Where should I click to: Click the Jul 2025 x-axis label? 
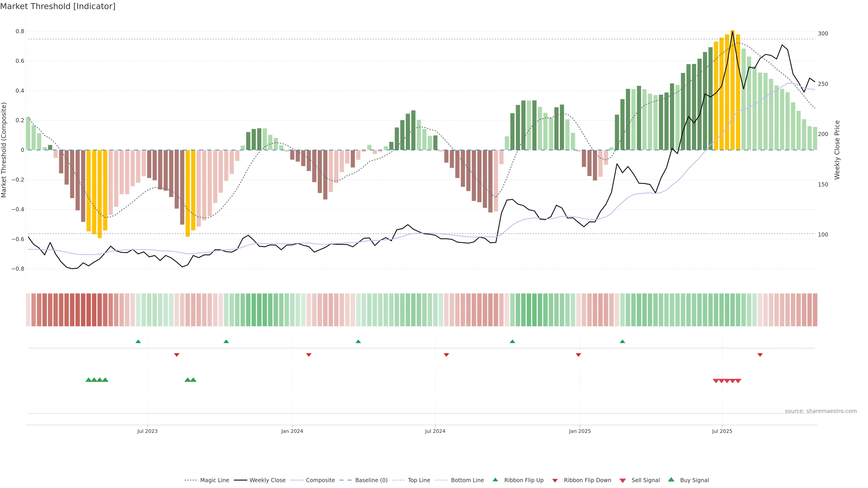tap(722, 431)
